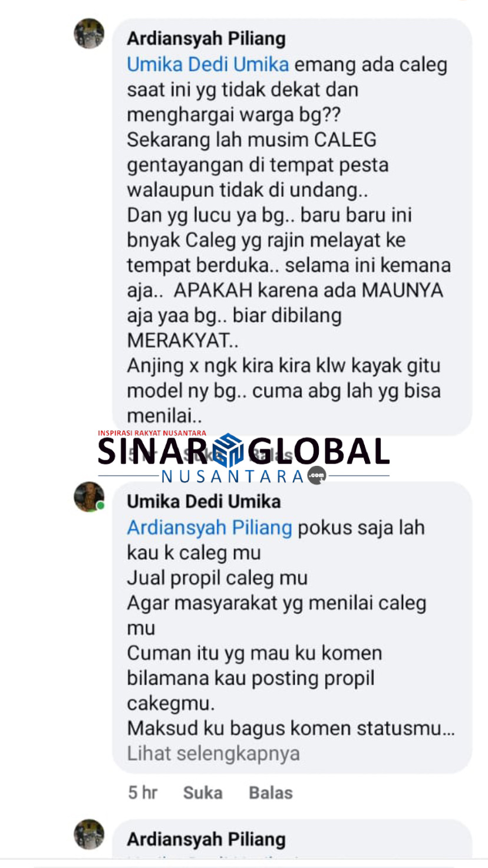Tap the green online status dot

pyautogui.click(x=101, y=506)
